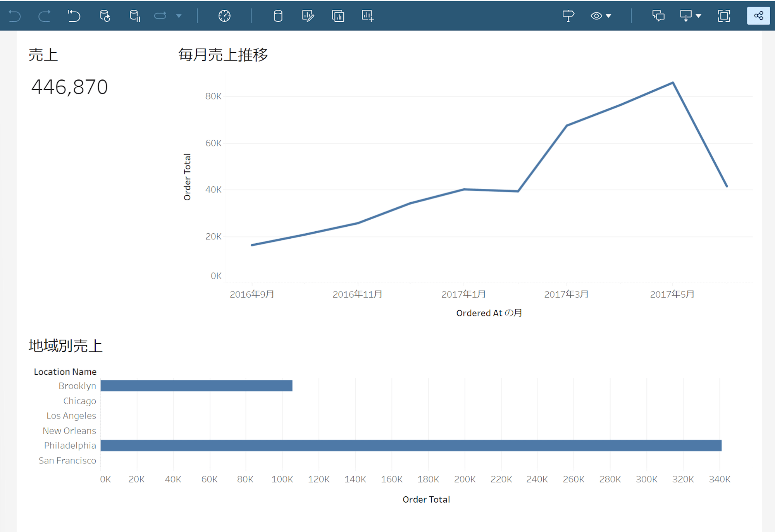Click the Brooklyn row label
The image size is (775, 532).
[x=77, y=386]
